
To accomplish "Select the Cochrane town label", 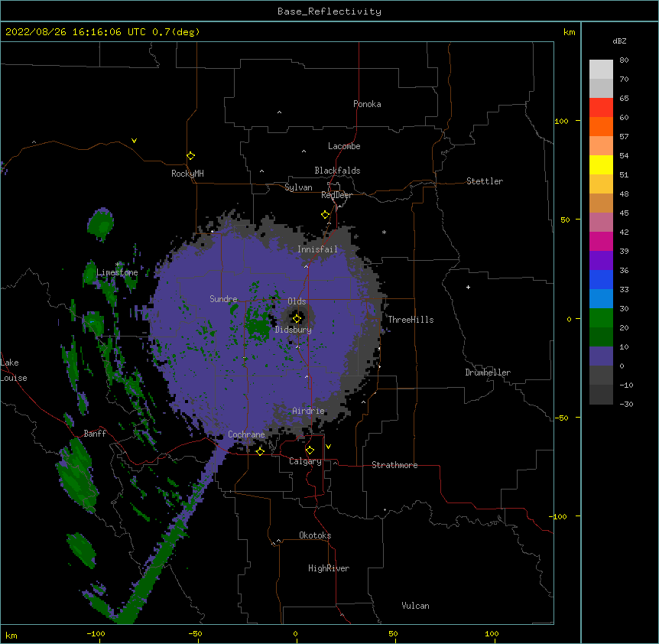I will click(x=246, y=434).
